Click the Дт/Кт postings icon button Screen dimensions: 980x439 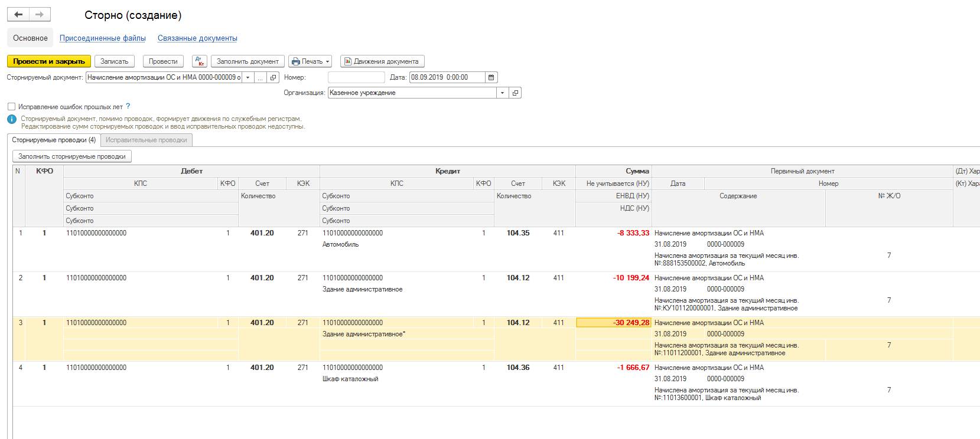pos(200,61)
